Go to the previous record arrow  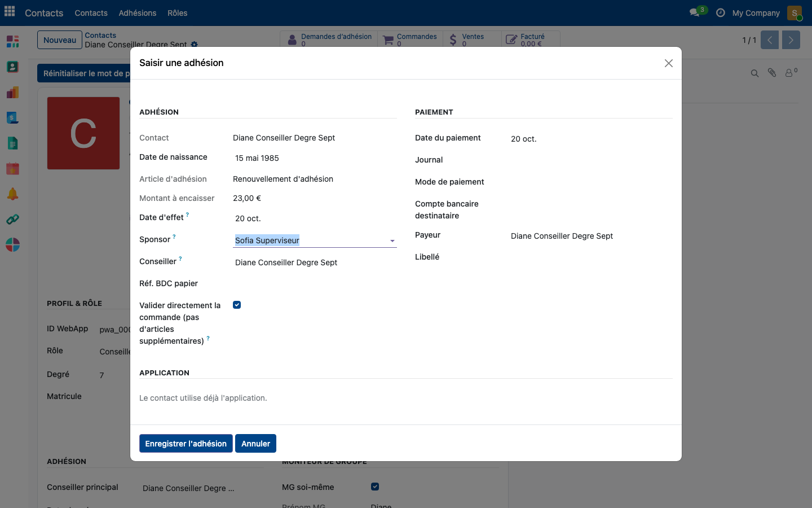770,40
